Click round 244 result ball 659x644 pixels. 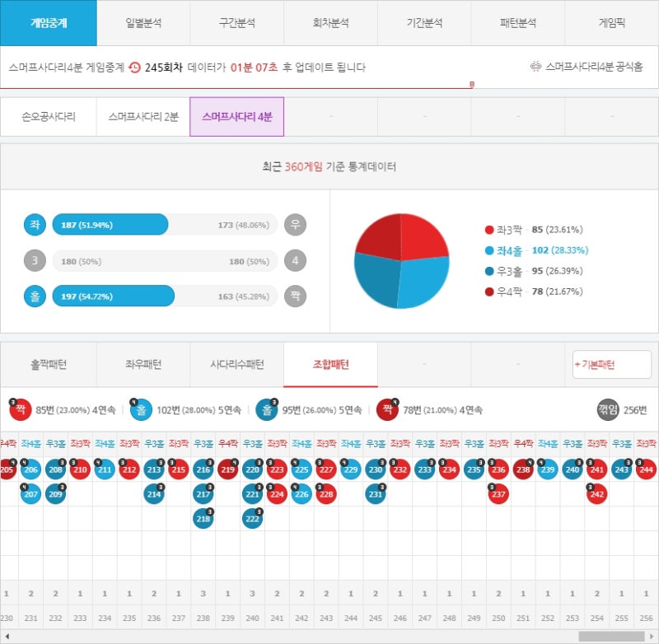pos(647,469)
